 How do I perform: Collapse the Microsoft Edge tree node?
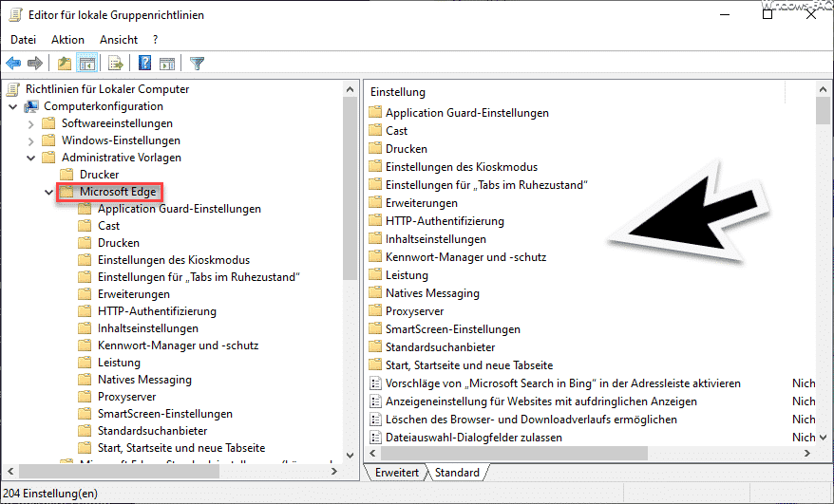click(x=49, y=192)
